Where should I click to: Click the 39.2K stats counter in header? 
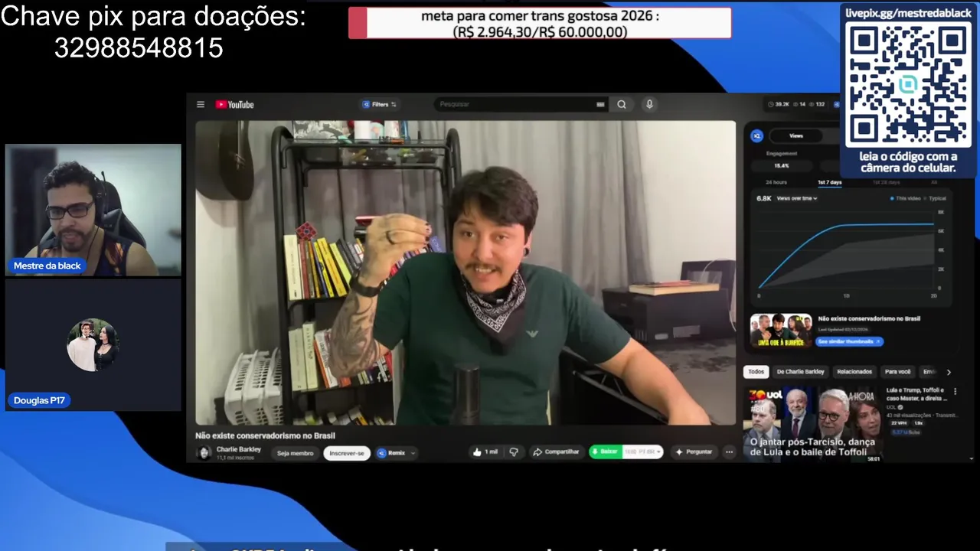(x=778, y=105)
